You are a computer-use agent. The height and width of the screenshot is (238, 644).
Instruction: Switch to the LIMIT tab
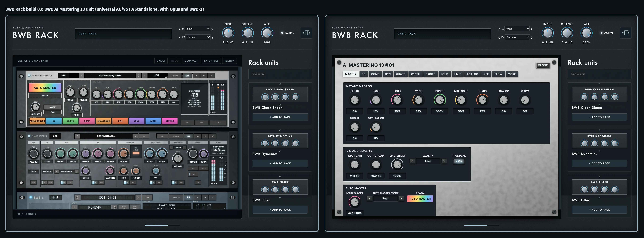[x=457, y=74]
